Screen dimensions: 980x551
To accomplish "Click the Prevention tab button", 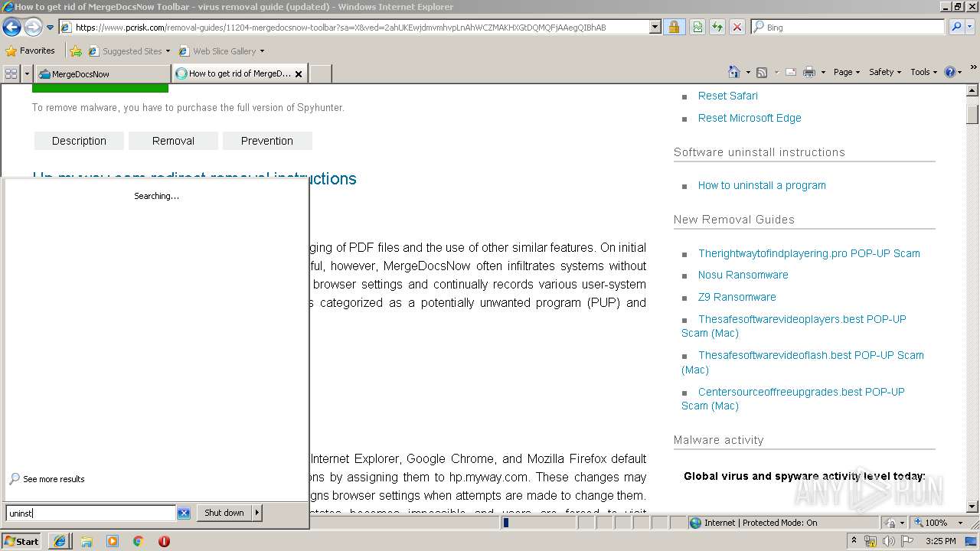I will pos(267,141).
